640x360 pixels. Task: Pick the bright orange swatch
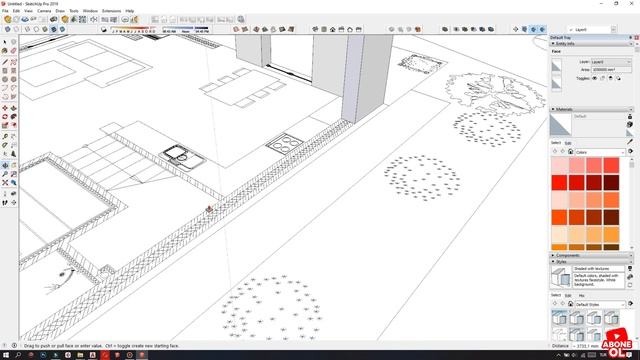(559, 217)
